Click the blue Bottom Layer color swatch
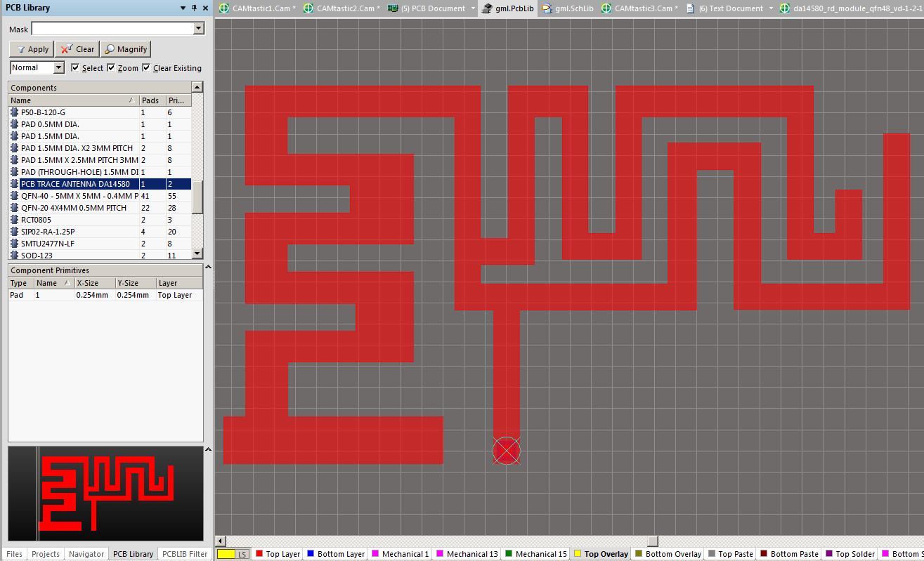 coord(311,554)
